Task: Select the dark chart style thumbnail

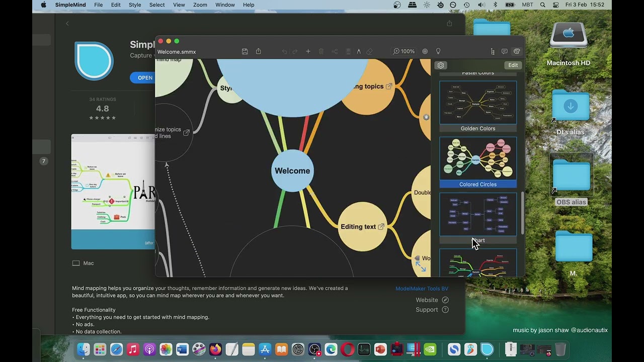Action: coord(478,215)
